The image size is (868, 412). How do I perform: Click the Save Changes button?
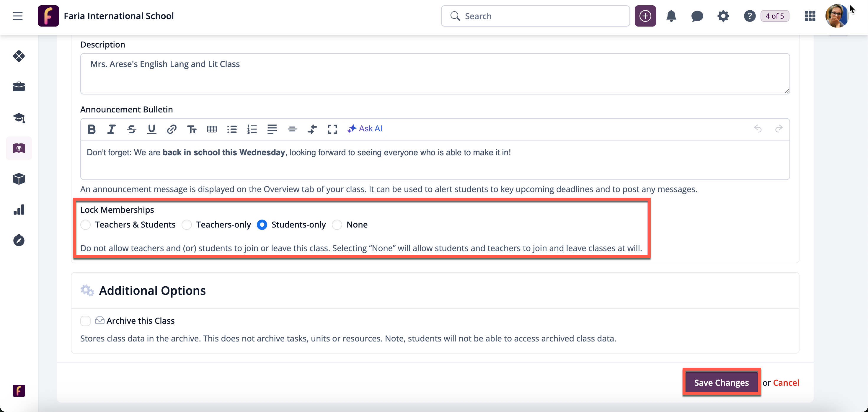click(x=721, y=383)
